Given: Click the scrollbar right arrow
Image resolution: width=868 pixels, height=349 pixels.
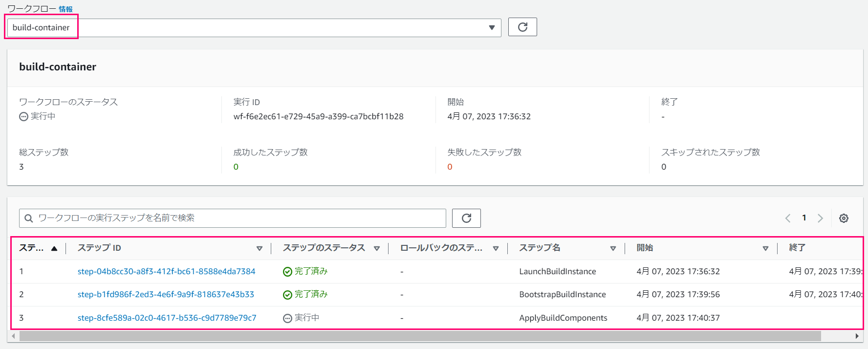Looking at the screenshot, I should (x=857, y=336).
